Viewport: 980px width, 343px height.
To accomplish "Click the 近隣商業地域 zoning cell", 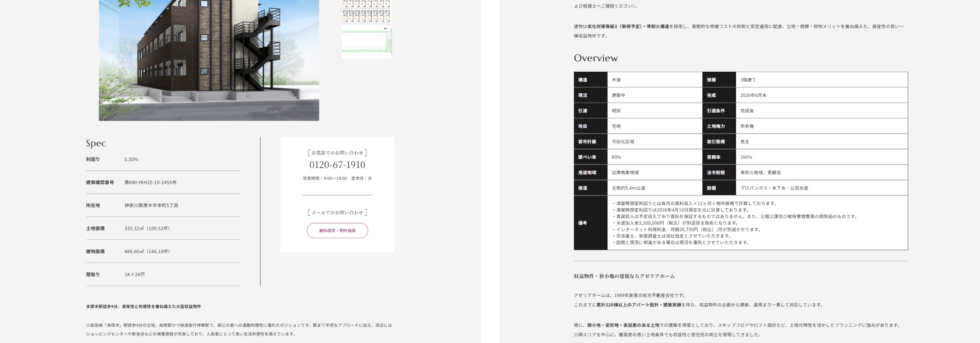I will tap(625, 173).
